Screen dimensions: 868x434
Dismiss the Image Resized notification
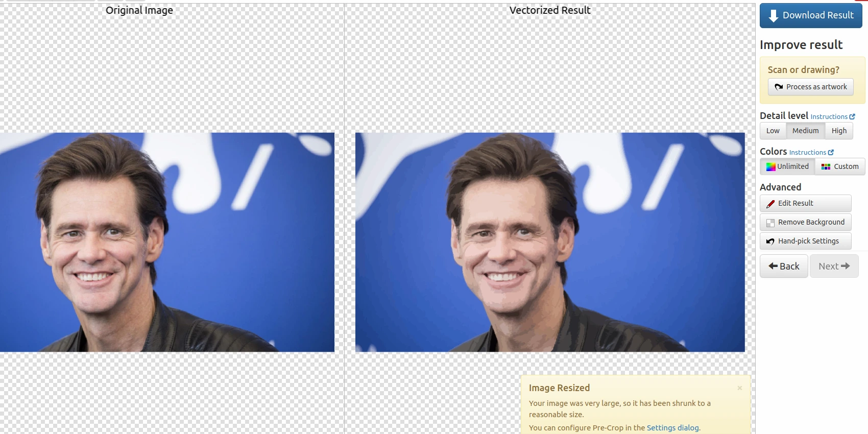pyautogui.click(x=739, y=388)
